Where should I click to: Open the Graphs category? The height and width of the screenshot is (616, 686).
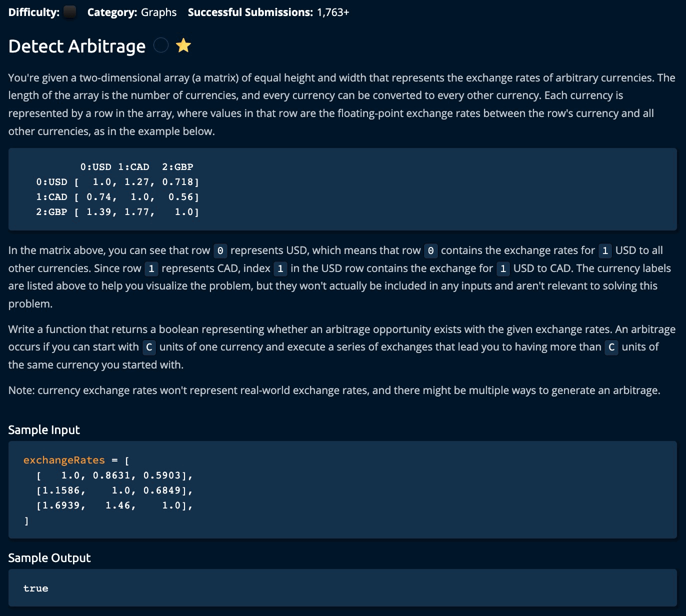point(158,12)
